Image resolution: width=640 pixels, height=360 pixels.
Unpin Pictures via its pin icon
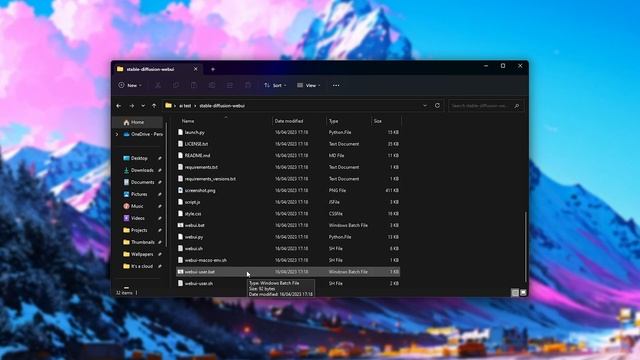coord(160,194)
